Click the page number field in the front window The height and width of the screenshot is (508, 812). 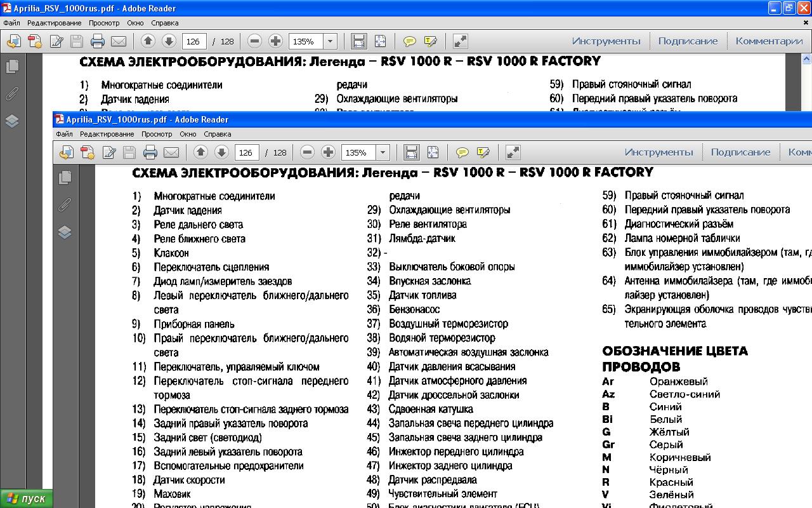(x=246, y=152)
